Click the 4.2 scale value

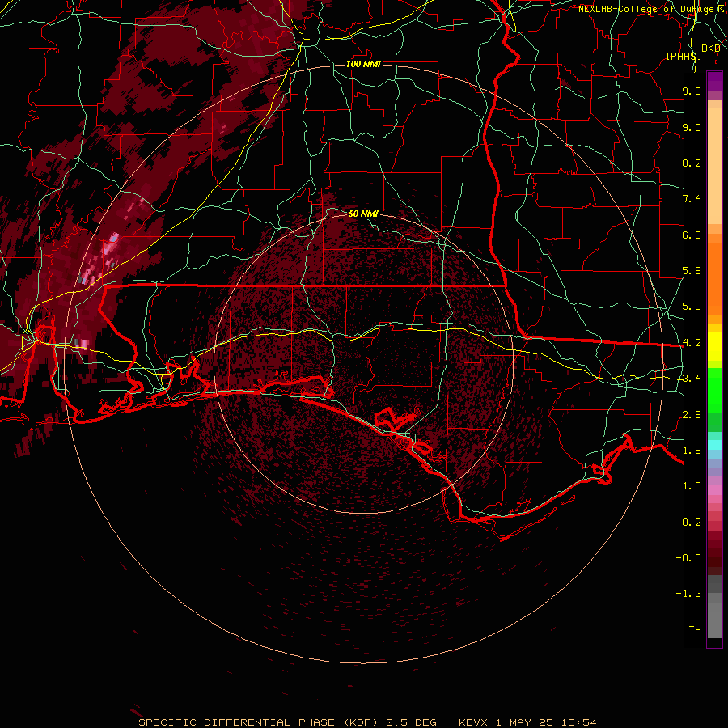(x=692, y=343)
